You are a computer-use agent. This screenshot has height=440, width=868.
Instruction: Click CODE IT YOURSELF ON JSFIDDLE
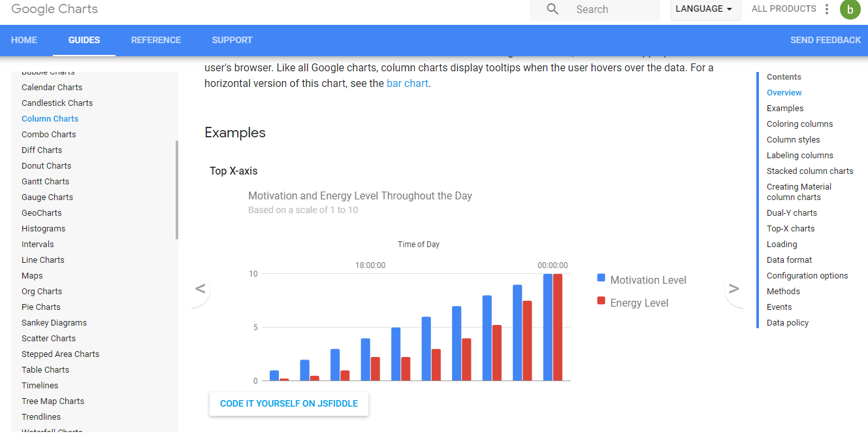[x=289, y=403]
